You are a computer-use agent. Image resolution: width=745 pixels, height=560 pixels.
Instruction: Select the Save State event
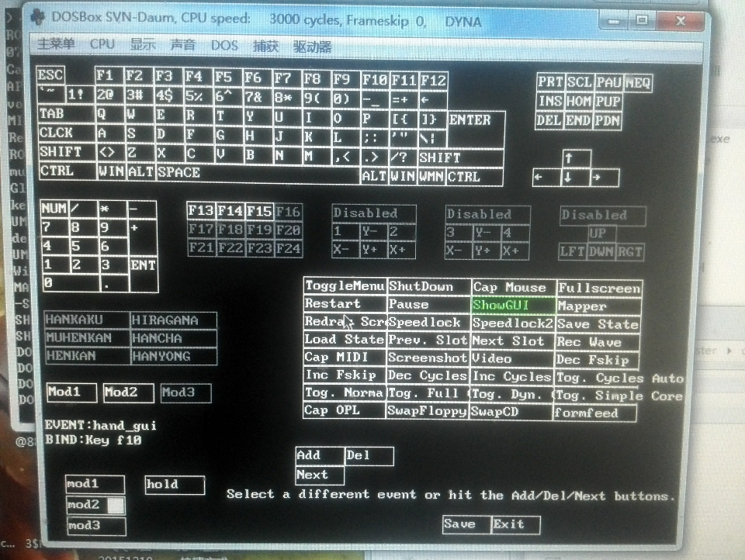click(598, 324)
